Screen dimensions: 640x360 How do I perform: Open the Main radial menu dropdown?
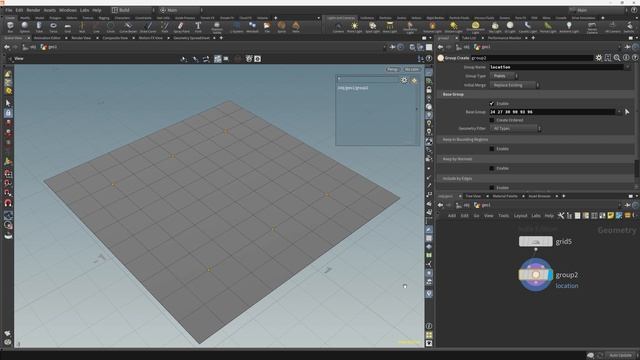181,10
